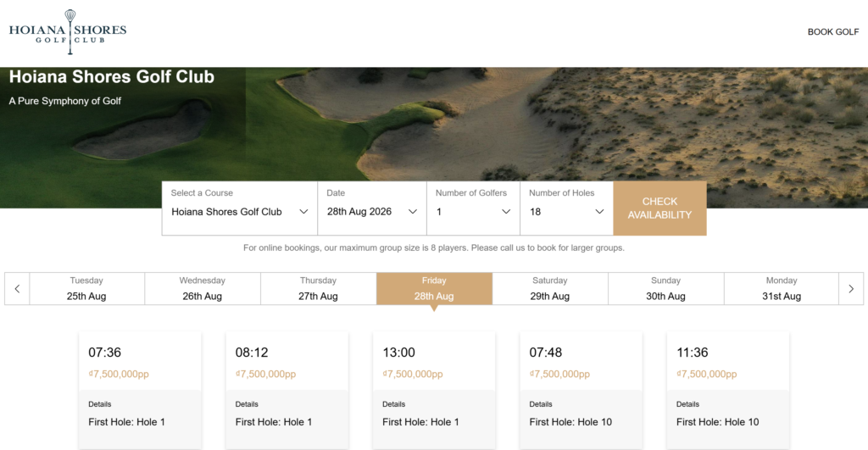The width and height of the screenshot is (868, 450).
Task: Open the Date dropdown showing 28th Aug 2026
Action: (x=372, y=208)
